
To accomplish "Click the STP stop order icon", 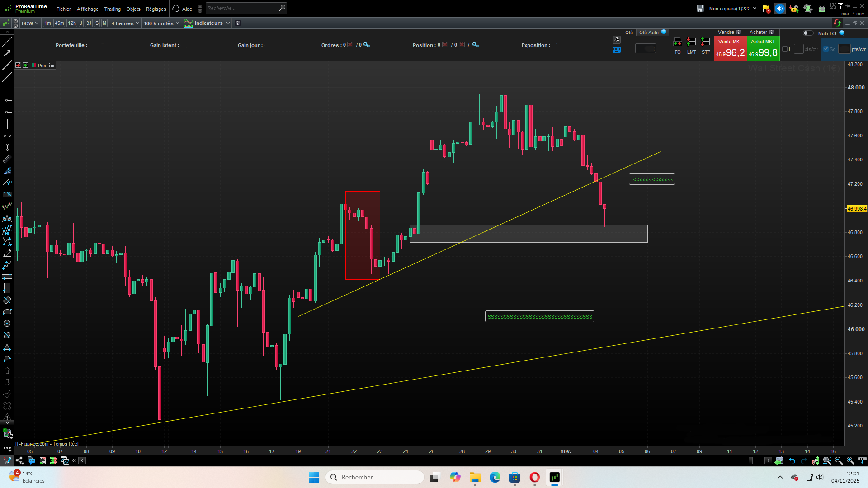I will 705,42.
